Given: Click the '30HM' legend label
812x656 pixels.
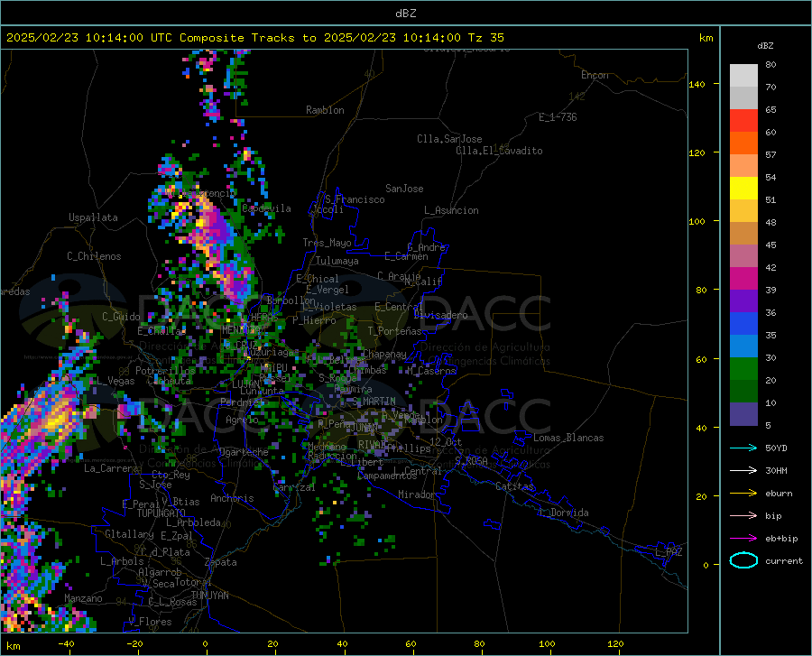Looking at the screenshot, I should pos(776,470).
